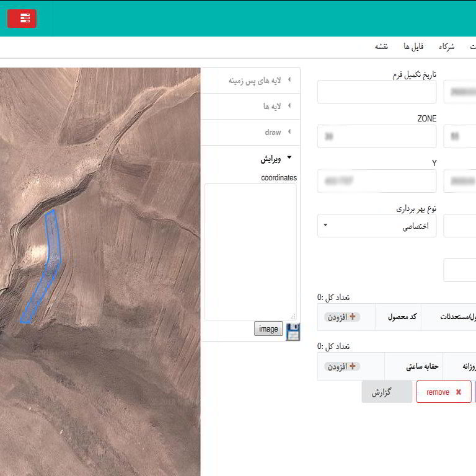Click in the coordinates text area
The image size is (476, 476).
(x=250, y=251)
